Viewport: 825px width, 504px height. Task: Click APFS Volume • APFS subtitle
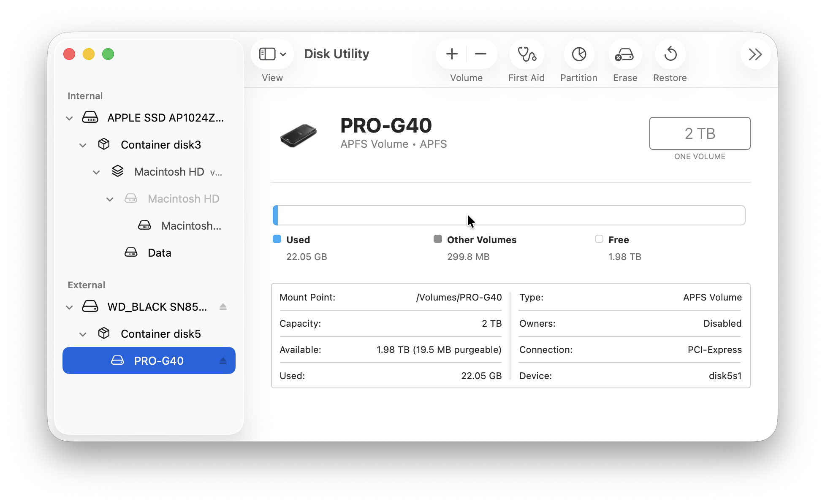click(x=394, y=144)
